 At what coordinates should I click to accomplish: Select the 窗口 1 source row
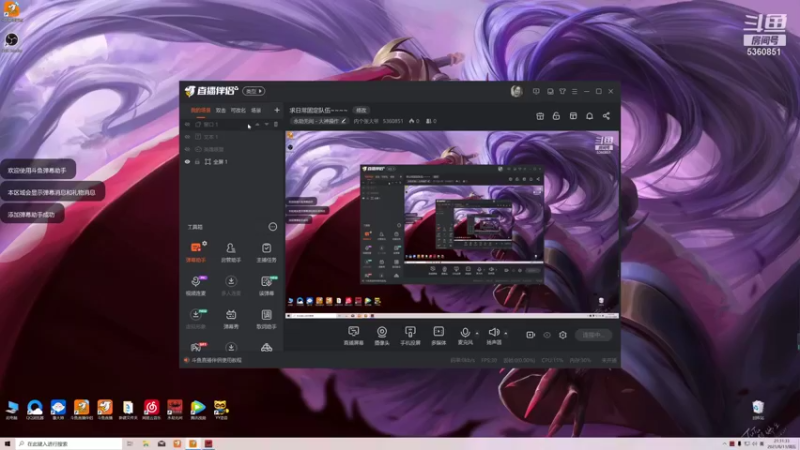tap(231, 124)
